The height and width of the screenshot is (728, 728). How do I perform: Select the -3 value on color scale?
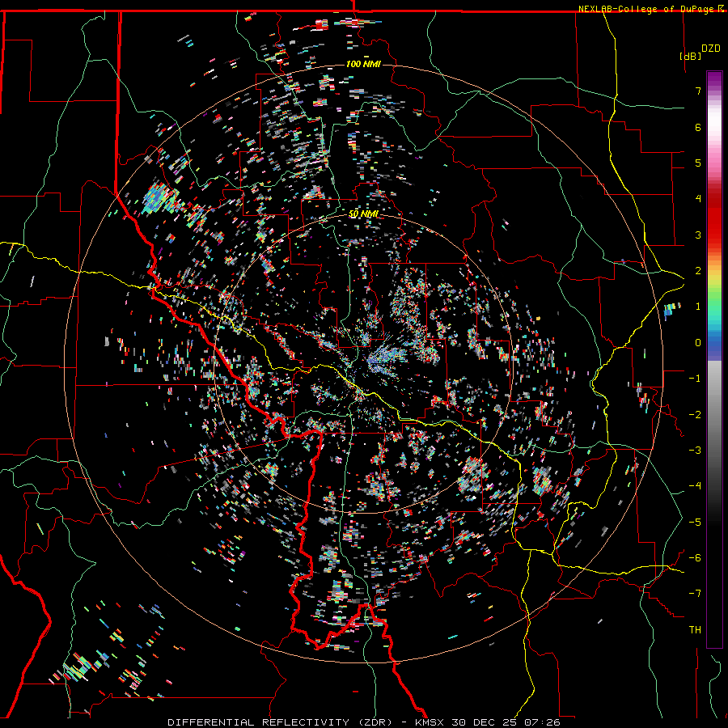tap(695, 451)
